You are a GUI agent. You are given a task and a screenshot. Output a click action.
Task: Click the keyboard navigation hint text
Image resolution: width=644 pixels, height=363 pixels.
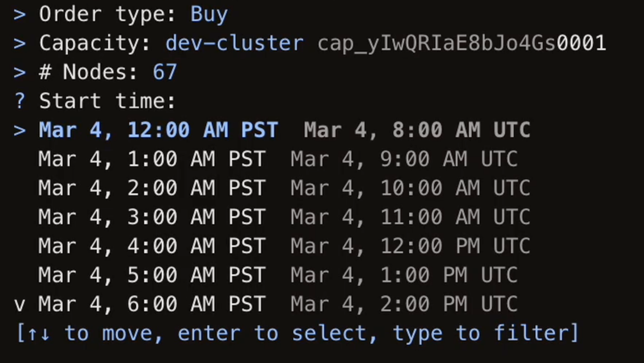click(x=297, y=333)
